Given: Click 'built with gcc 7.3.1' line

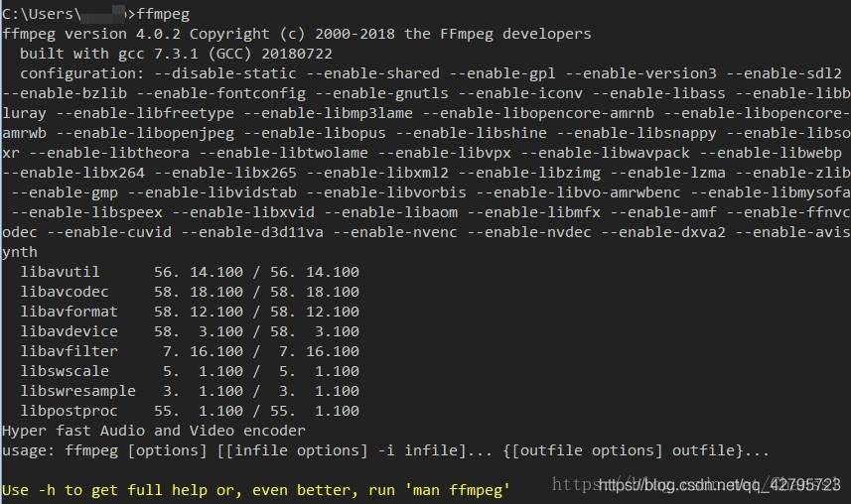Looking at the screenshot, I should (176, 54).
